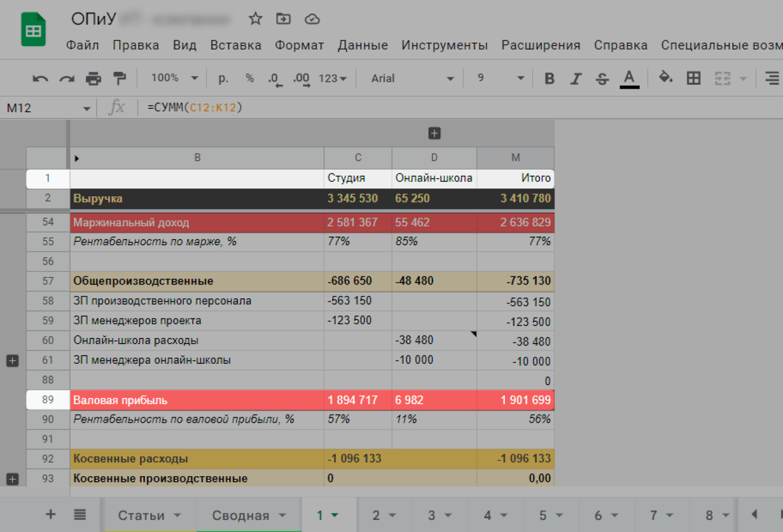Open the borders grid tool
Screen dimensions: 783x532
[694, 78]
